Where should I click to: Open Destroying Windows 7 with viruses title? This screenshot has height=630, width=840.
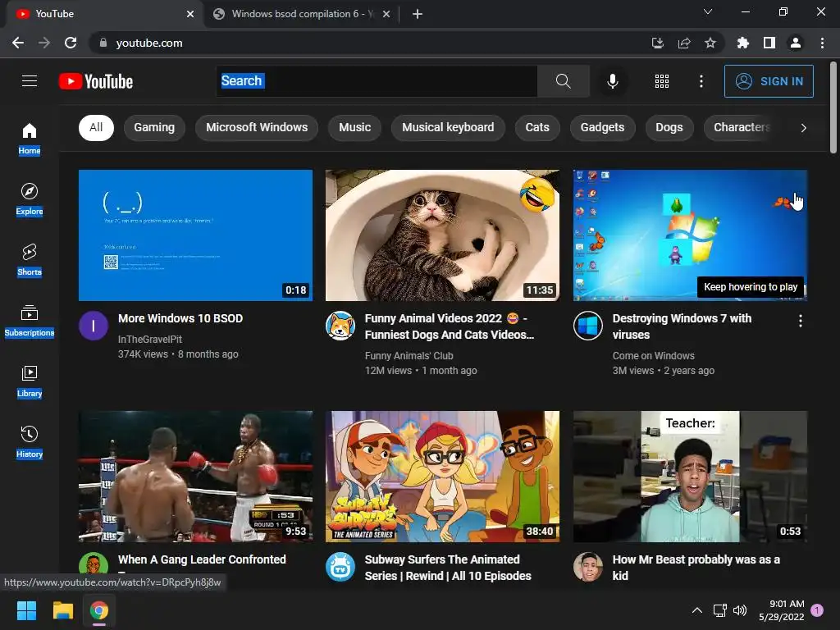(x=682, y=326)
